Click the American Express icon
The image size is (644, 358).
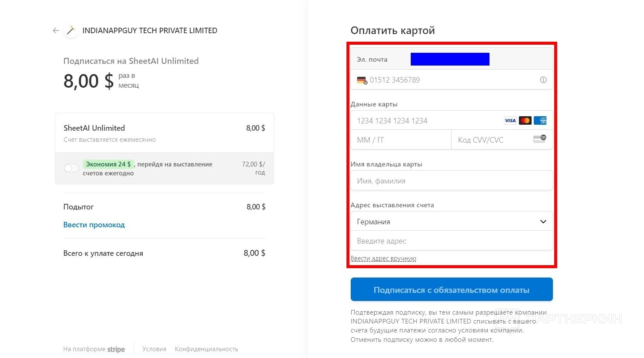tap(540, 120)
